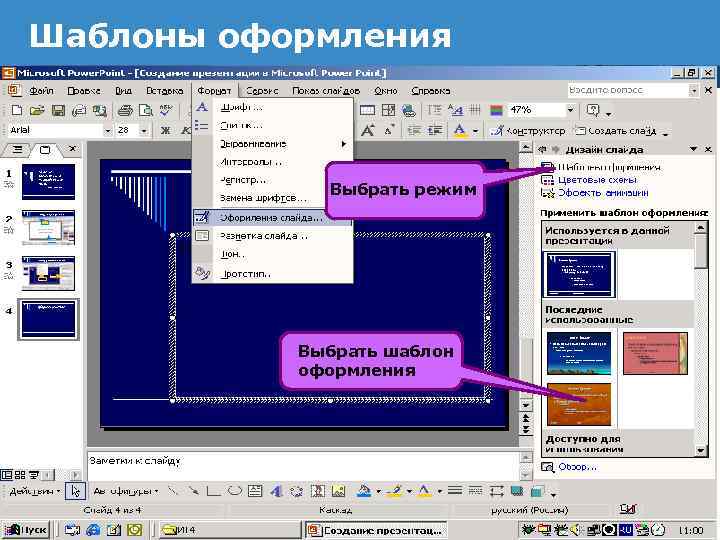Insert WordArt with blue A icon

pyautogui.click(x=276, y=491)
